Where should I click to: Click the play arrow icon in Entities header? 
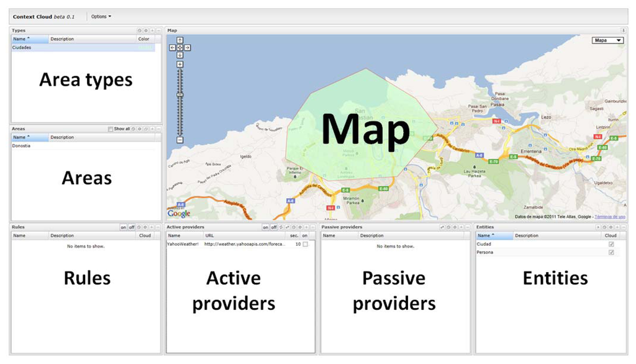pos(598,227)
